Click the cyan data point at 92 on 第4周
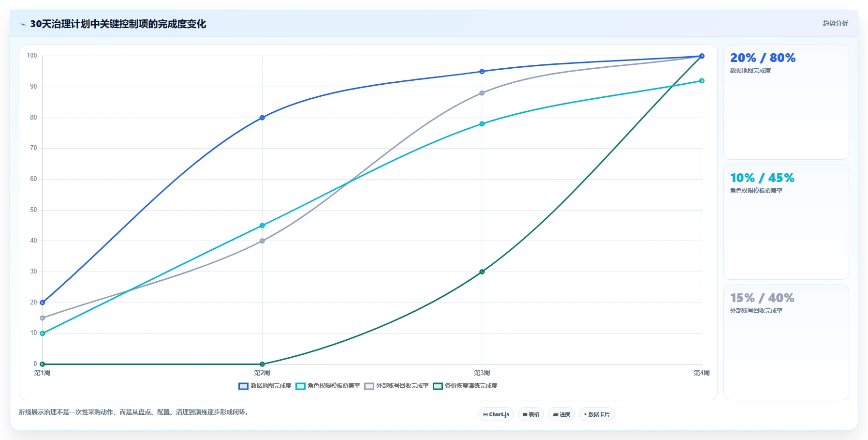 tap(702, 81)
